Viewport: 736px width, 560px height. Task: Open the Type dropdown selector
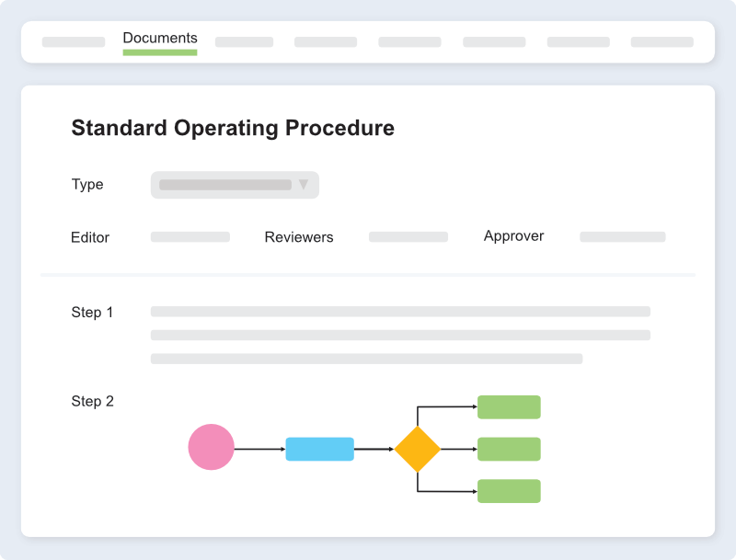coord(235,185)
